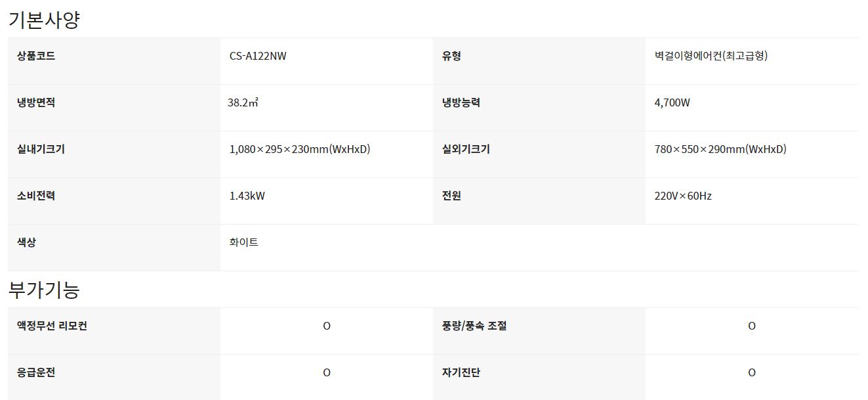Click the 4,700W cooling capacity value

pos(672,102)
